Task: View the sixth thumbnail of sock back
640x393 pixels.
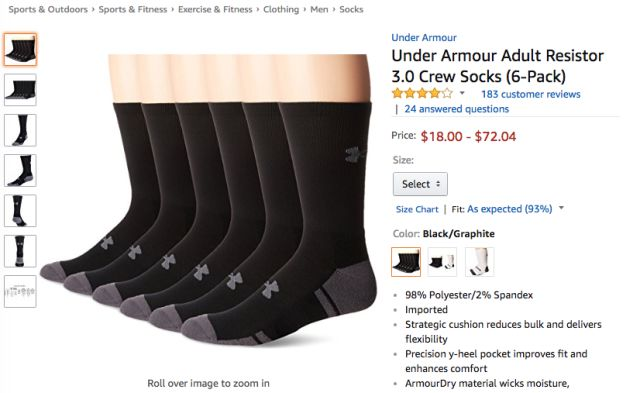Action: tap(20, 251)
